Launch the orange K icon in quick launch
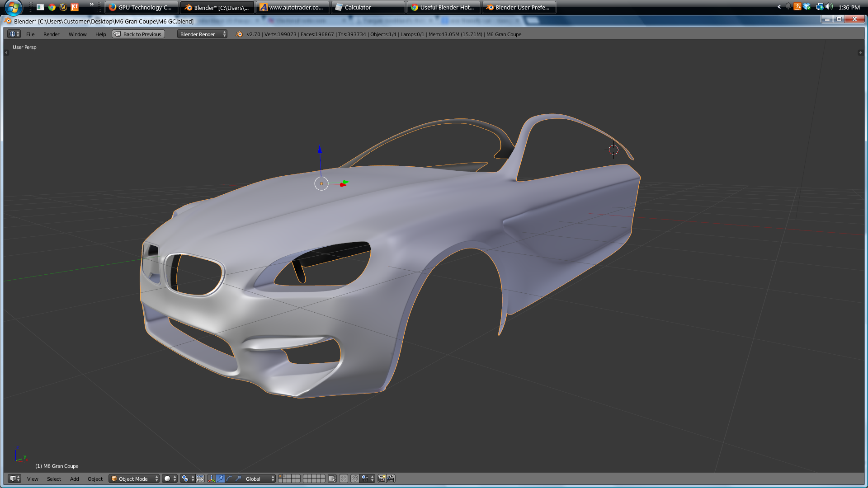The image size is (868, 488). (75, 7)
